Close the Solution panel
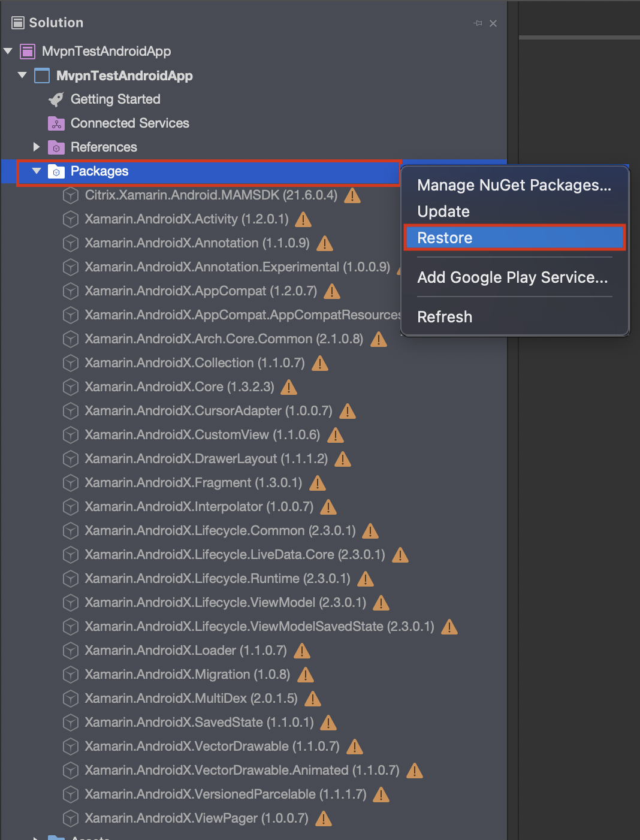Viewport: 640px width, 840px height. tap(493, 23)
